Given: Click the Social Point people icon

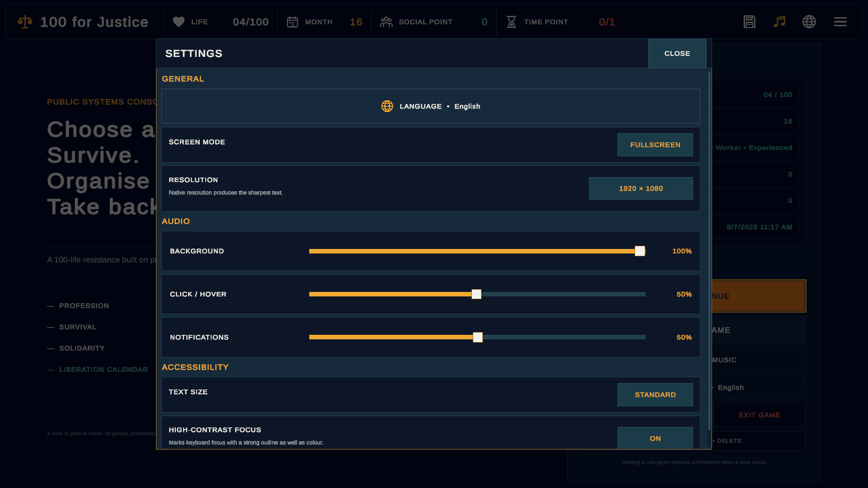Looking at the screenshot, I should pos(386,22).
